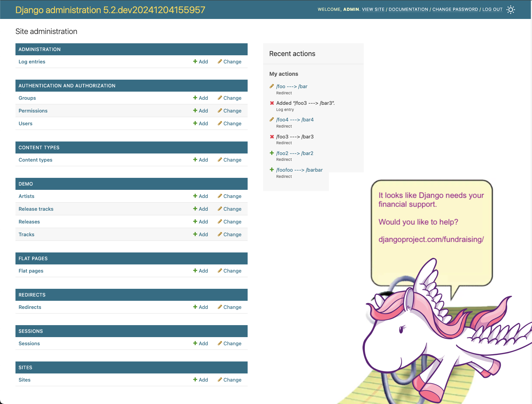Click the pencil icon for Sessions Change
Screen dimensions: 532x404
click(220, 343)
